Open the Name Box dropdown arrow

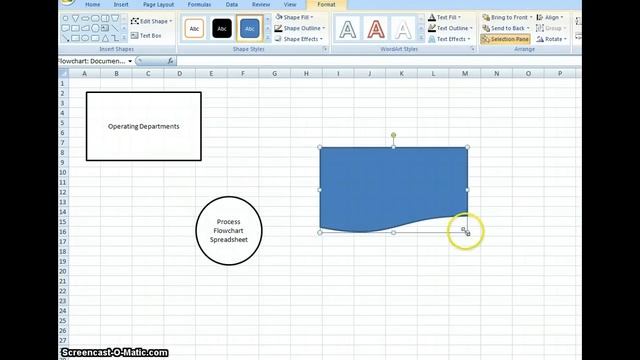click(130, 61)
